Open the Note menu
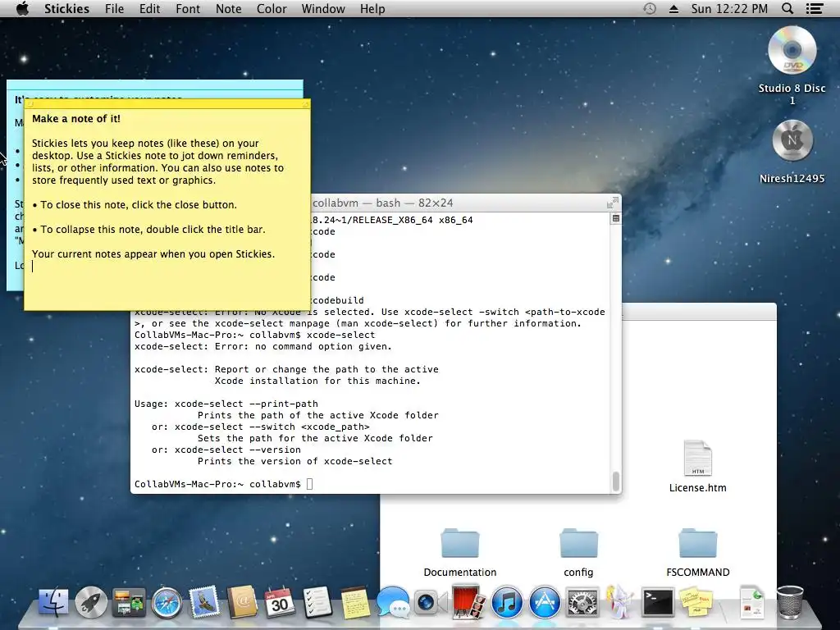840x630 pixels. (228, 8)
